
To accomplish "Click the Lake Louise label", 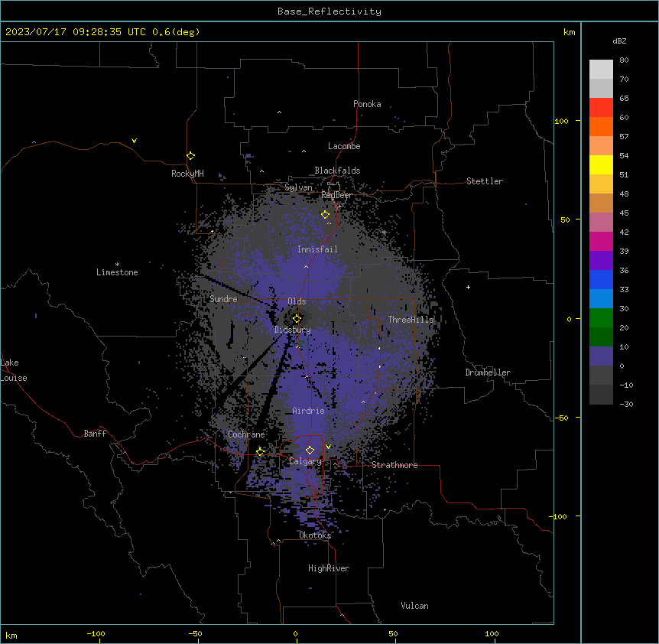I will [14, 370].
